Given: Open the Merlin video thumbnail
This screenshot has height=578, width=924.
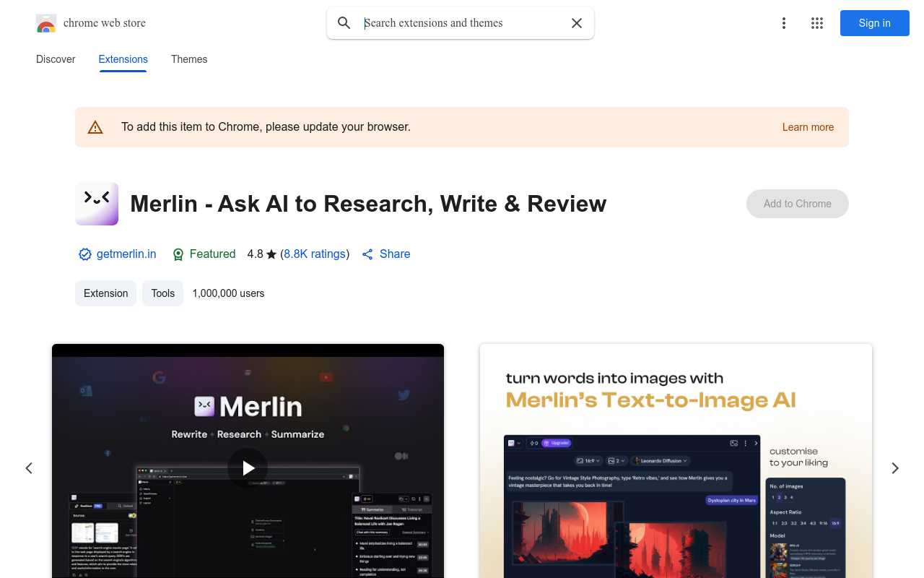Looking at the screenshot, I should coord(248,461).
